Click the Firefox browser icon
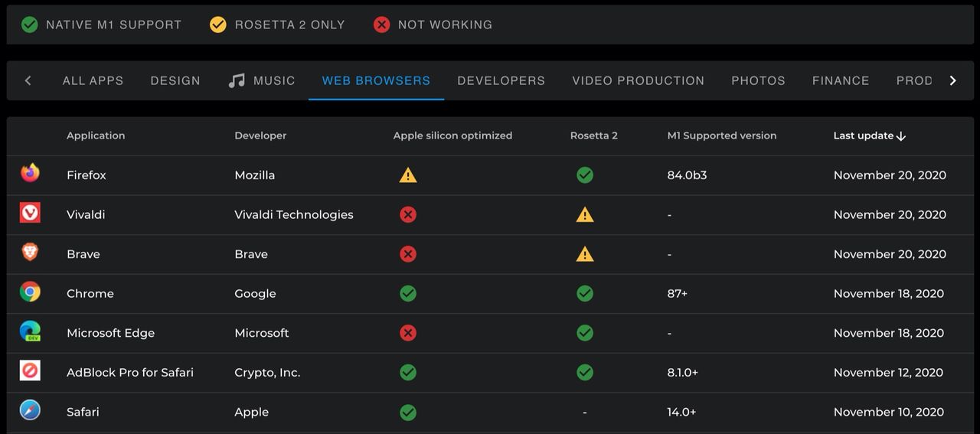This screenshot has width=980, height=434. (30, 174)
